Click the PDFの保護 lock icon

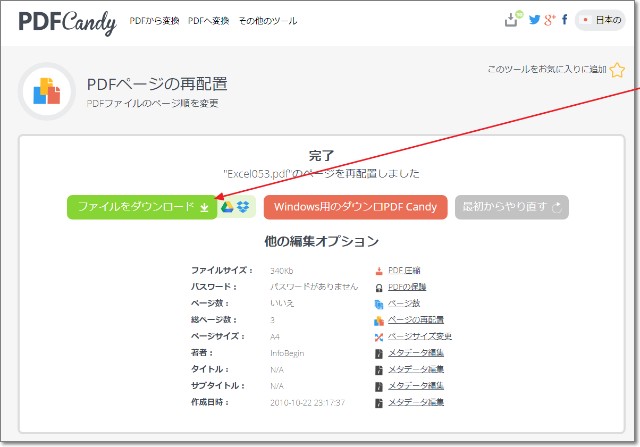click(378, 286)
